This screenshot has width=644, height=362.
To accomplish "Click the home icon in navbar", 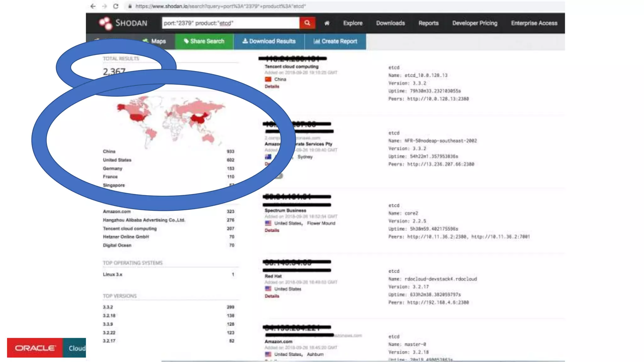I will coord(327,23).
